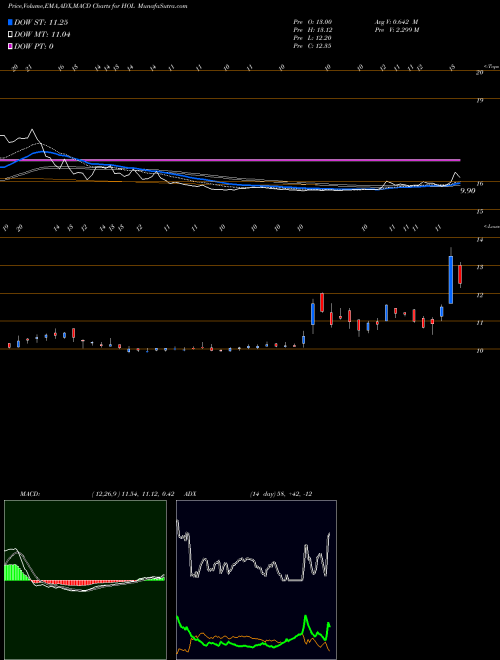This screenshot has width=500, height=660.
Task: Click the last red candlestick at far right
Action: point(460,274)
